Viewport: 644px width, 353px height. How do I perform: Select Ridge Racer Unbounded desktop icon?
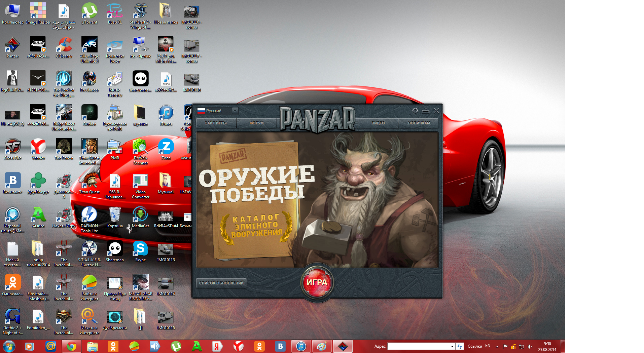pos(64,118)
